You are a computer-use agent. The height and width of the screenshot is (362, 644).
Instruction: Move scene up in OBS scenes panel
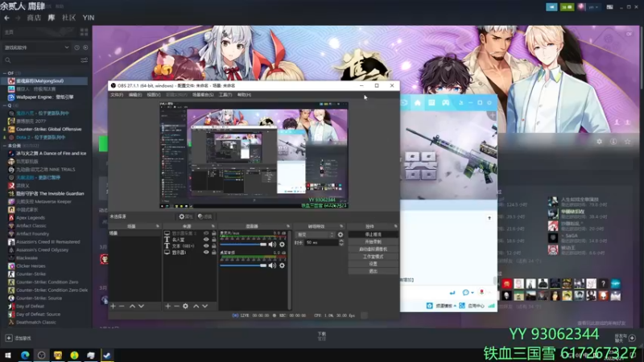point(132,306)
